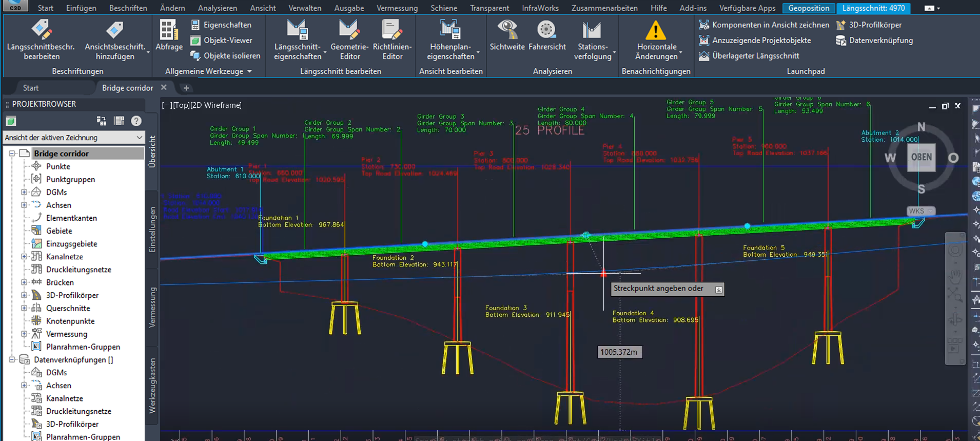Viewport: 980px width, 441px height.
Task: Open the Abfrage tool
Action: [169, 36]
